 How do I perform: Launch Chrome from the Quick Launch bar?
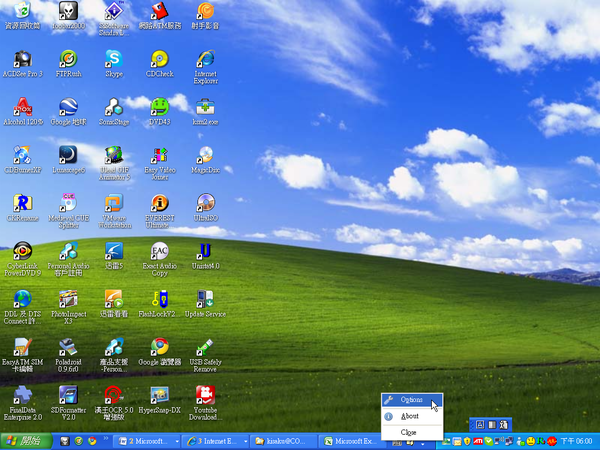tap(92, 441)
